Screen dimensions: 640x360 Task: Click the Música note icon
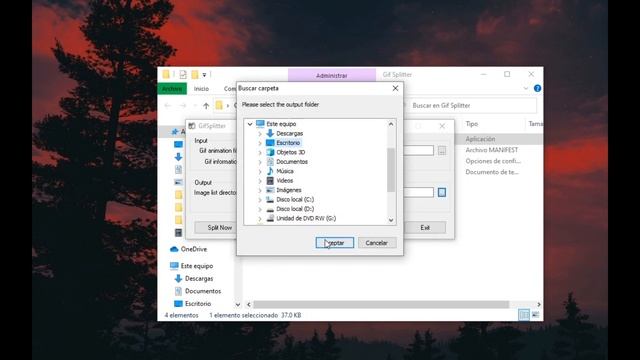[x=270, y=171]
